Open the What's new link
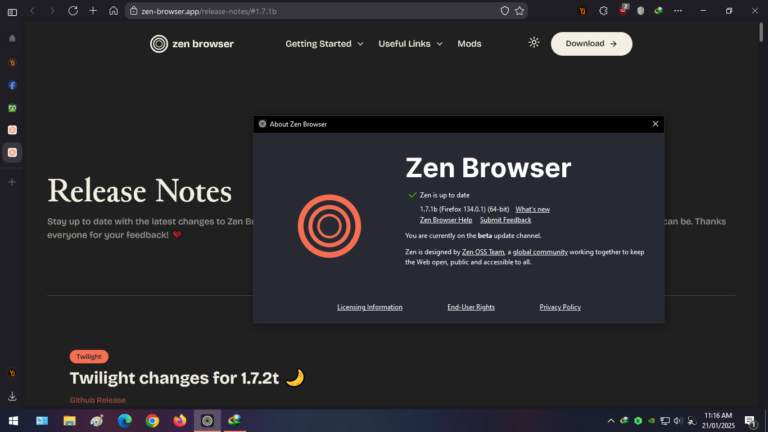 pyautogui.click(x=532, y=209)
